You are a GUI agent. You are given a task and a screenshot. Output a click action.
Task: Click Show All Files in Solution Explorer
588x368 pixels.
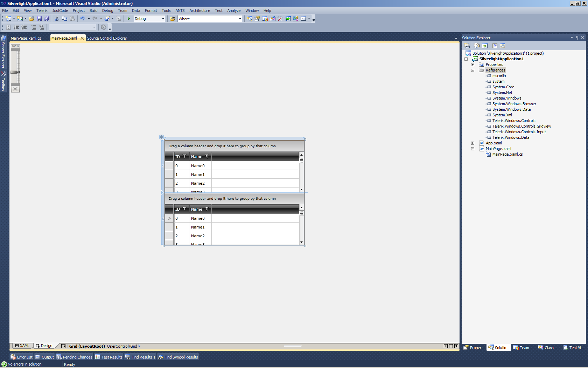click(x=477, y=46)
